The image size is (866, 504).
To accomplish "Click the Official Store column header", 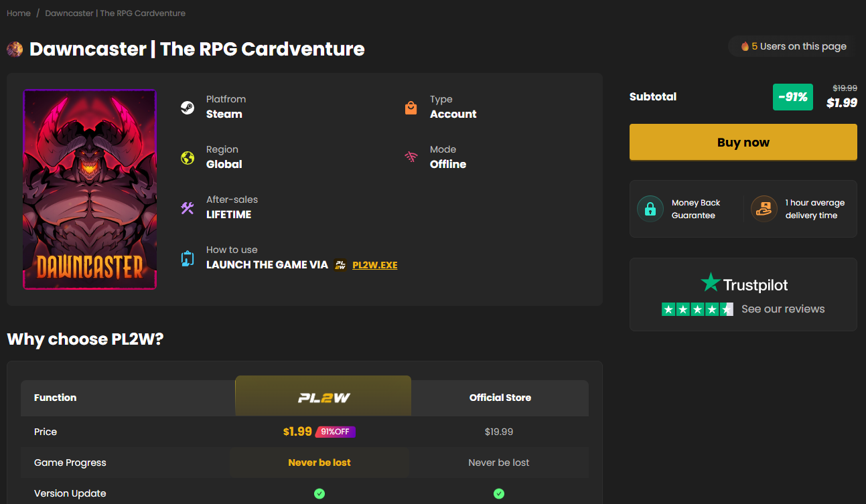I will point(500,398).
